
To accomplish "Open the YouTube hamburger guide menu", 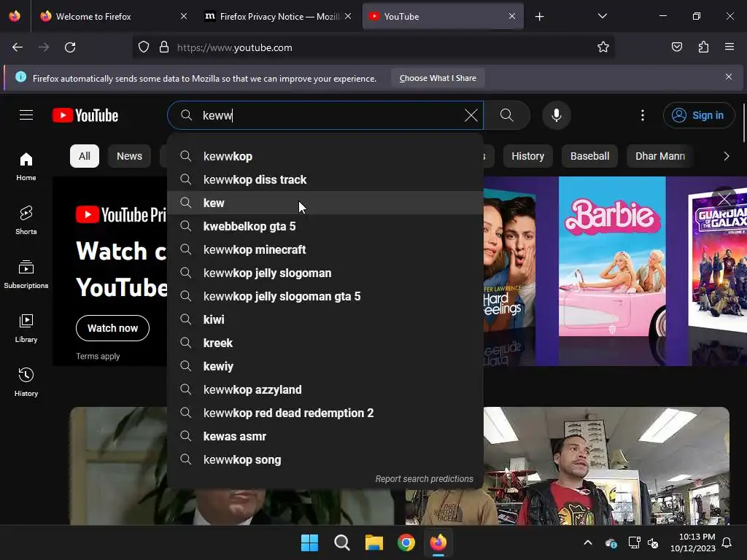I will coord(26,115).
